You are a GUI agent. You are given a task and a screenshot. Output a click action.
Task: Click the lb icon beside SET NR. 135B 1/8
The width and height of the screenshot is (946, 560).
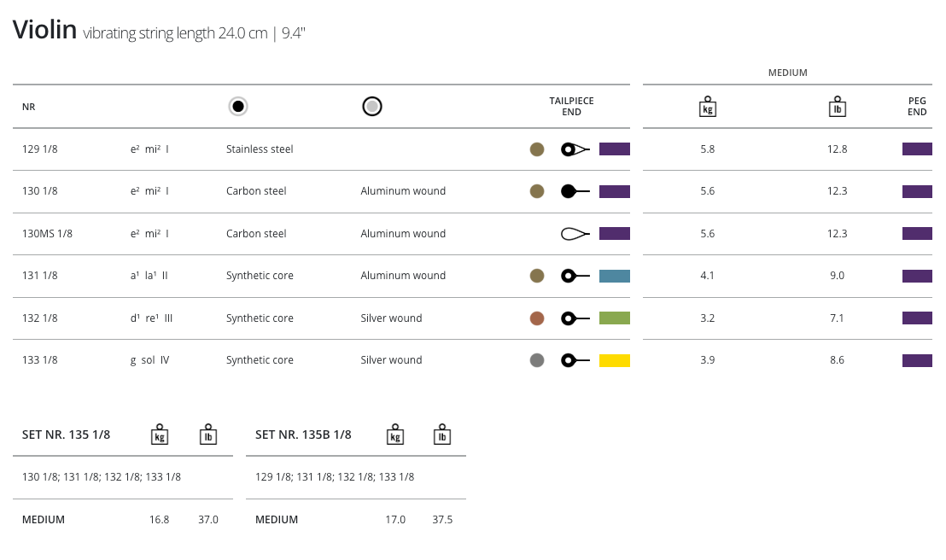[442, 435]
